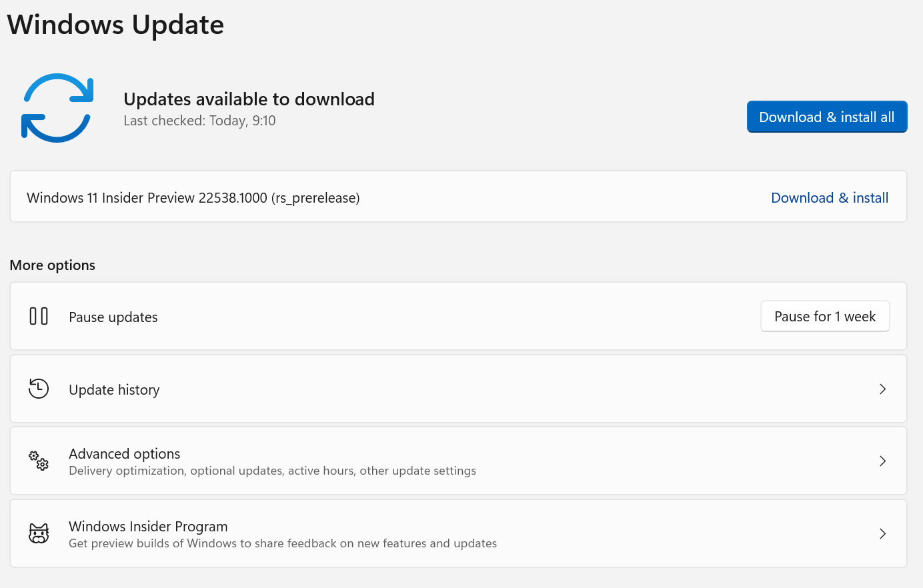Click the Advanced options gears icon
This screenshot has height=588, width=923.
point(39,461)
